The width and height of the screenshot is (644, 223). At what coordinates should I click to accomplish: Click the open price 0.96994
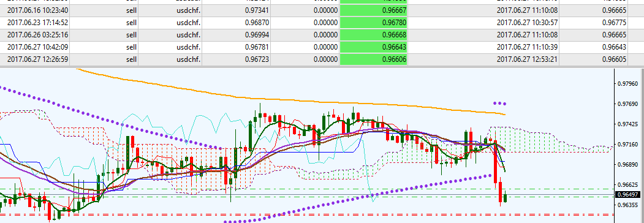point(257,34)
